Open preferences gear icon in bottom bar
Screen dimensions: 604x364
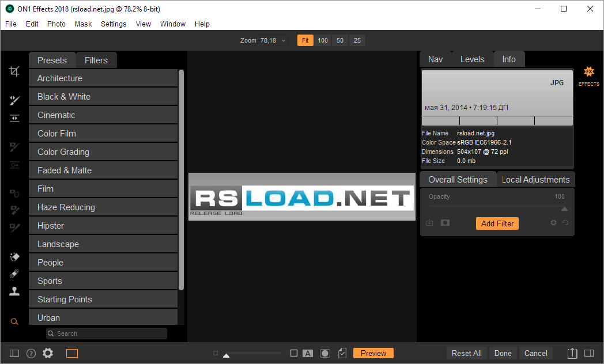pyautogui.click(x=48, y=353)
